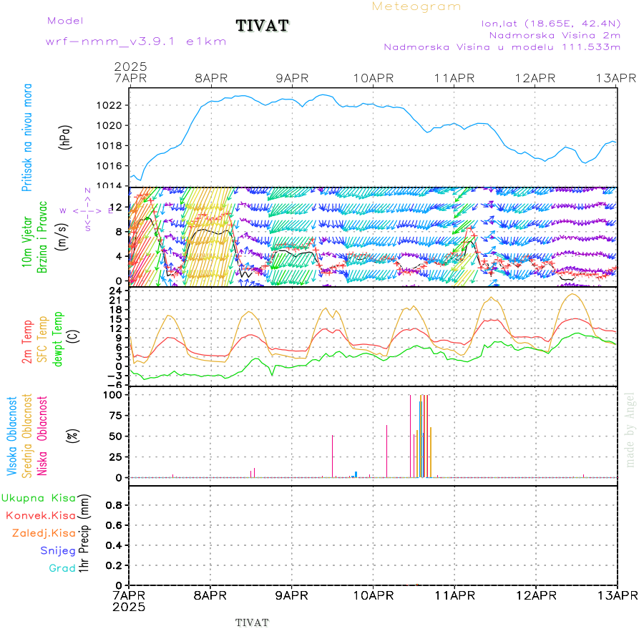Click the 0.8 precipitation tick label
This screenshot has width=644, height=644.
click(113, 505)
